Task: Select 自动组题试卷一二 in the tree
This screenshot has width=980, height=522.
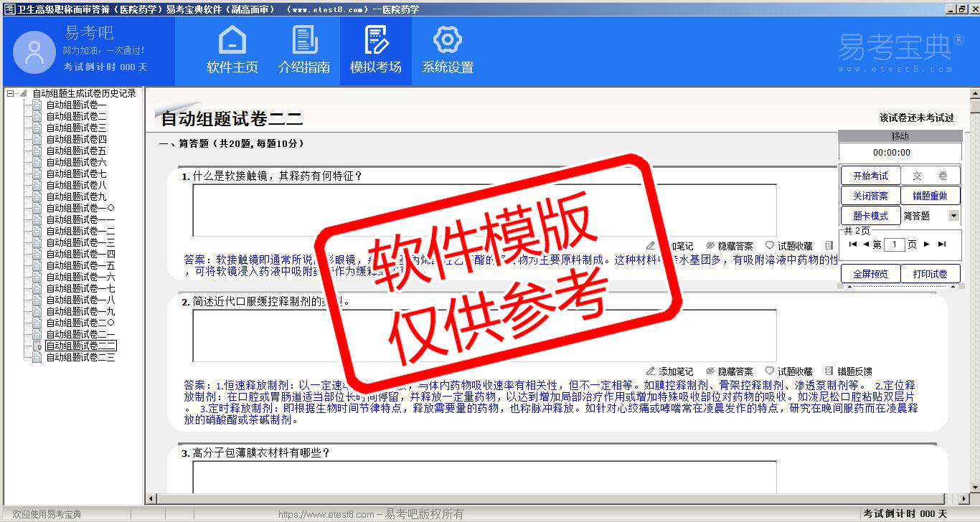Action: (80, 231)
